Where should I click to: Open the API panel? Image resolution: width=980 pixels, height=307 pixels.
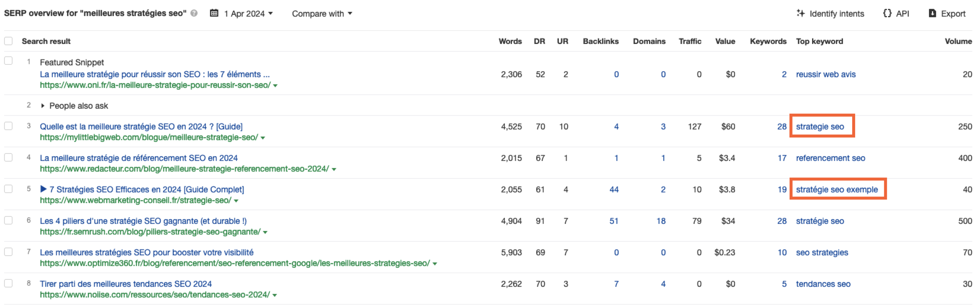pos(897,14)
